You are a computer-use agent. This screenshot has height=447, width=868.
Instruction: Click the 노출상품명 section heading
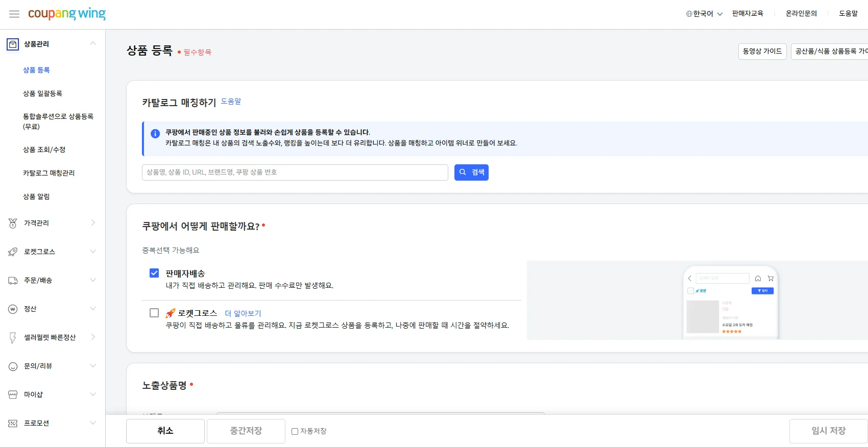[x=164, y=386]
